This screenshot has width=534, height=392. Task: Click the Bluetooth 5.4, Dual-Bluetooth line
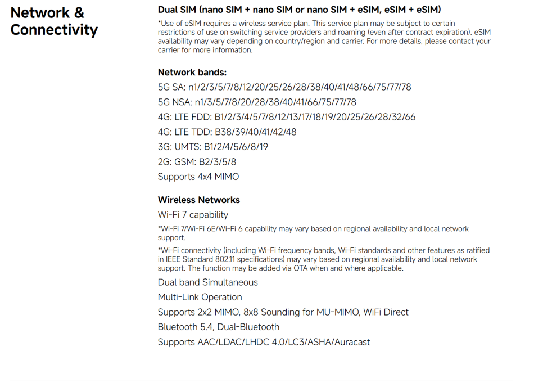pos(218,327)
